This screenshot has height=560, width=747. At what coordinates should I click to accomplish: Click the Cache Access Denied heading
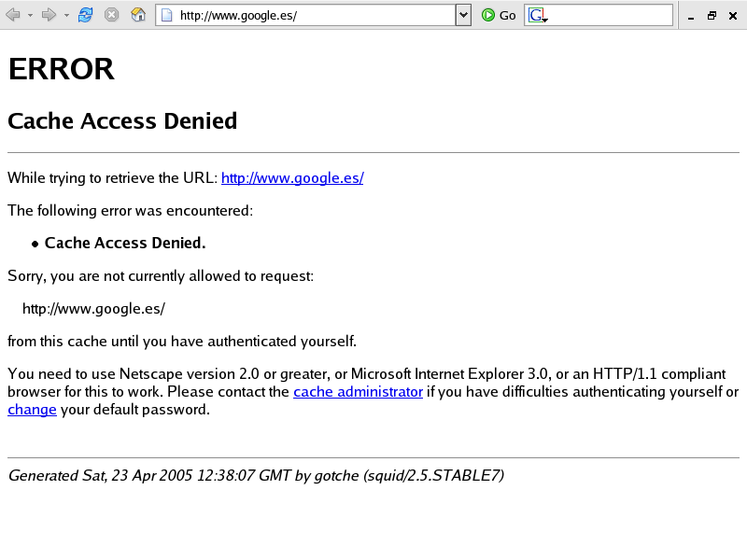[122, 121]
